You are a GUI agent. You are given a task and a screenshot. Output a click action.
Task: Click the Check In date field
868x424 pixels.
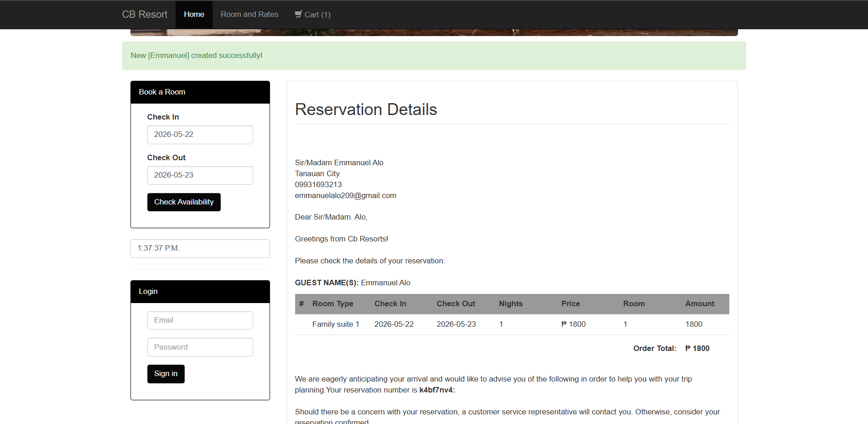coord(200,135)
